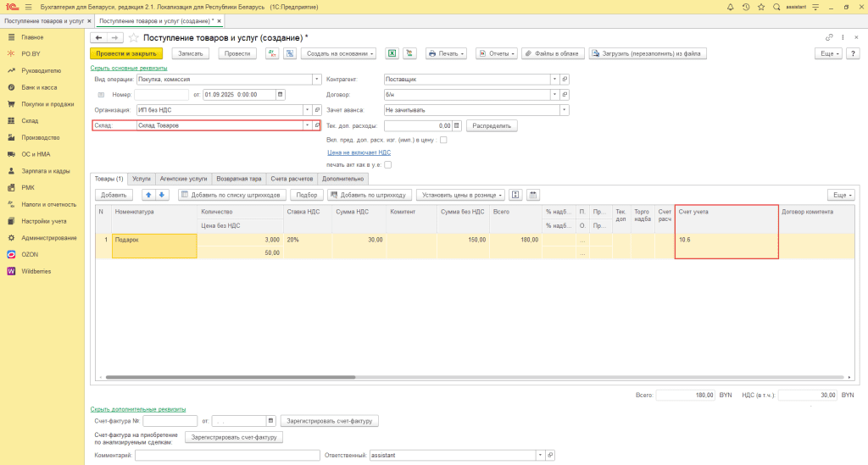
Task: Click the Комментарий input field
Action: [227, 455]
